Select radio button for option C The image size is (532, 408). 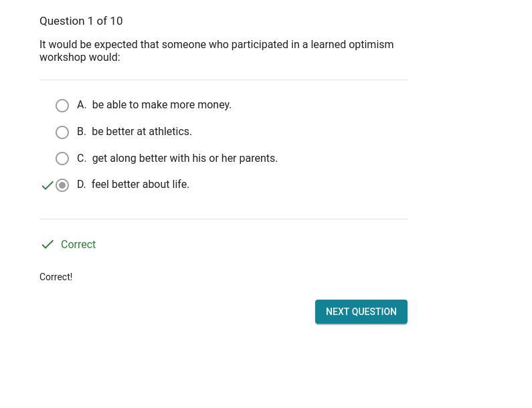pos(62,159)
